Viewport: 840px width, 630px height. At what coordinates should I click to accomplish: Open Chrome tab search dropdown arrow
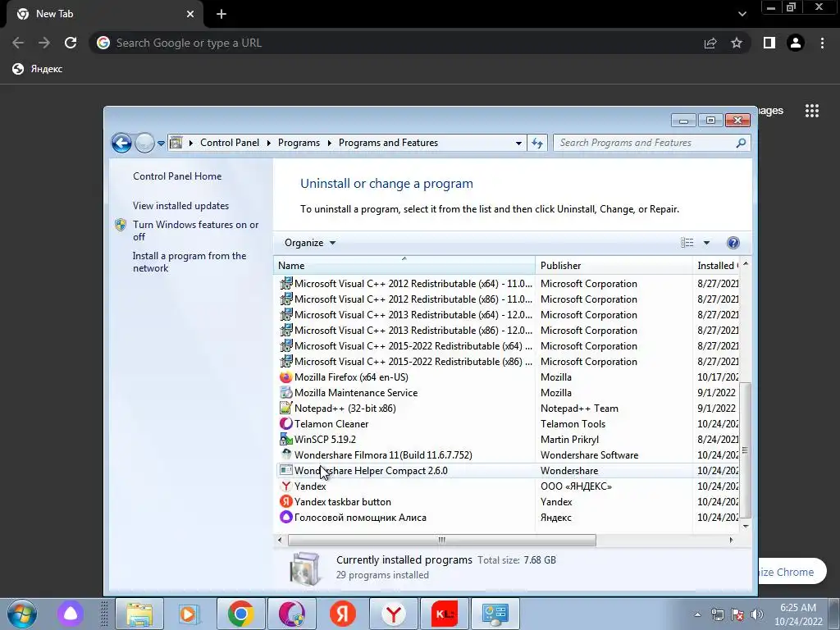point(742,14)
